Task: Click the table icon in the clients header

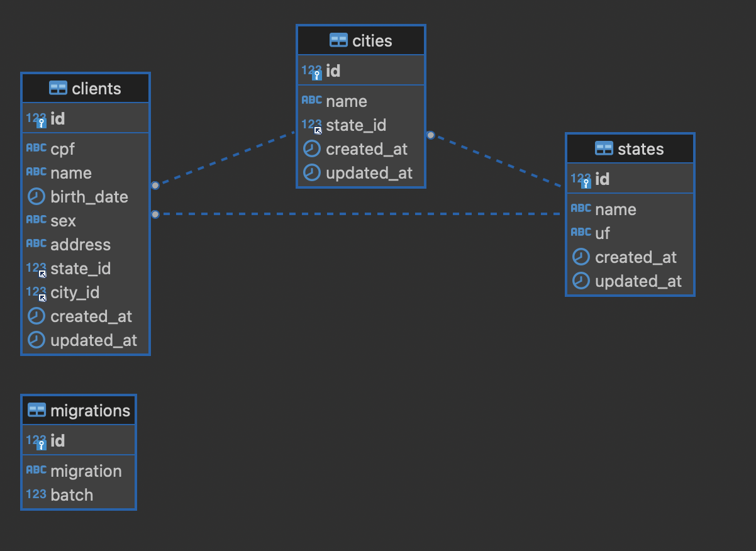Action: coord(58,88)
